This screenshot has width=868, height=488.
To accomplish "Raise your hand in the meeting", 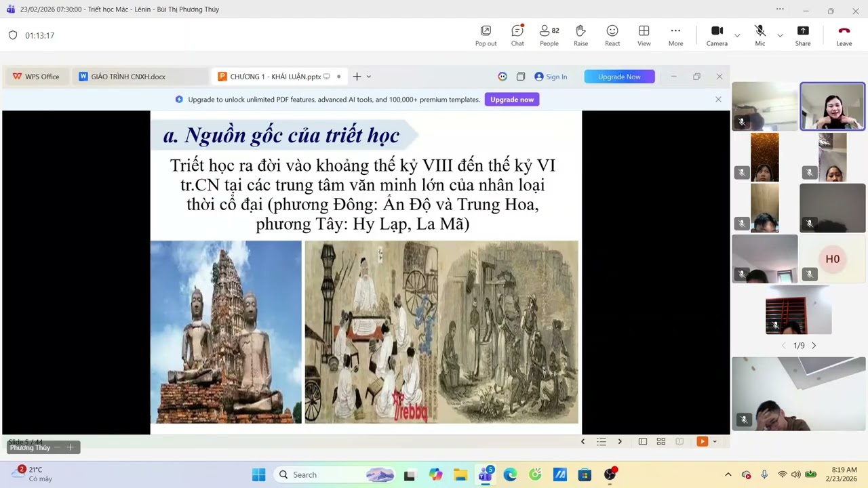I will click(580, 36).
